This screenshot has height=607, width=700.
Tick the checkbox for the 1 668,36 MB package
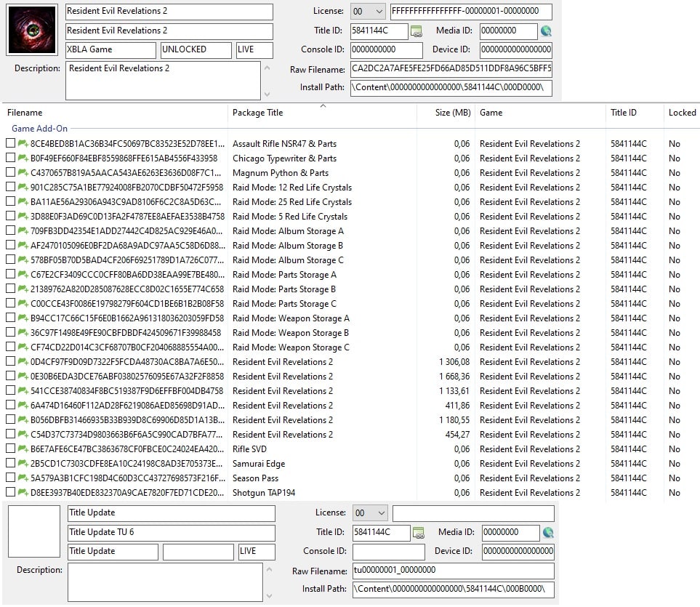point(10,375)
